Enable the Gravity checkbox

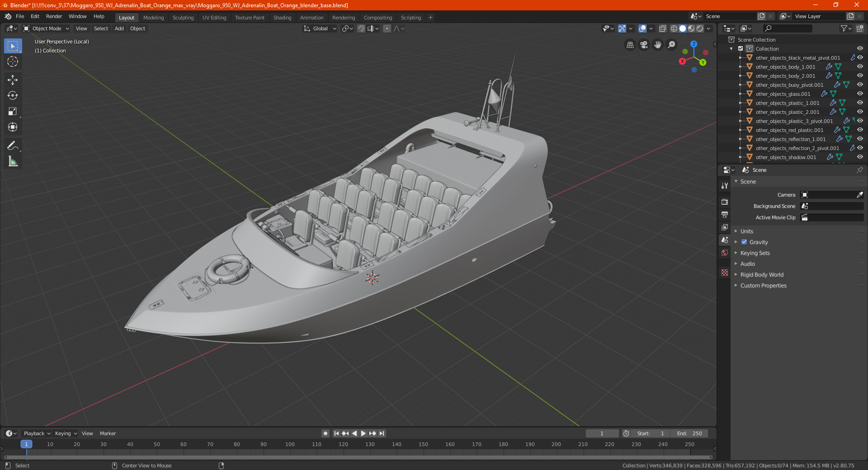click(744, 242)
